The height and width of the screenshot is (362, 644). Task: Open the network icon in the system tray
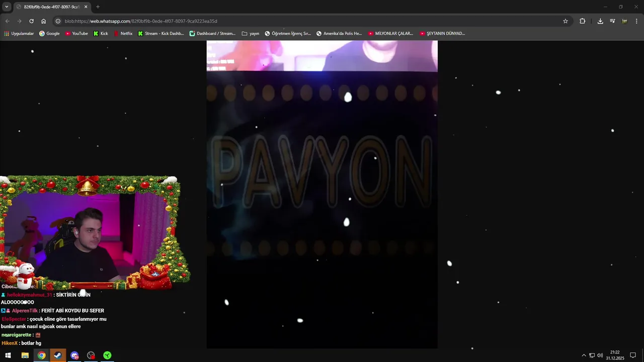pos(592,355)
